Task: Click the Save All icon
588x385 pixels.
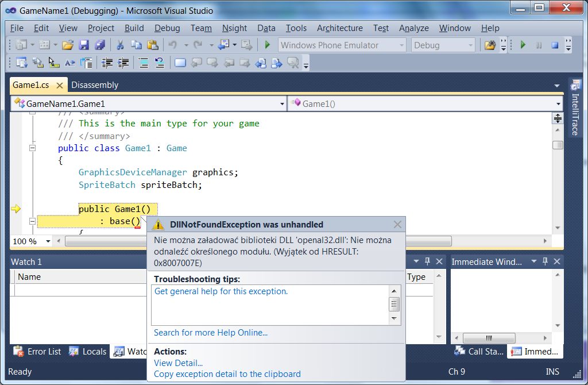Action: pos(100,45)
